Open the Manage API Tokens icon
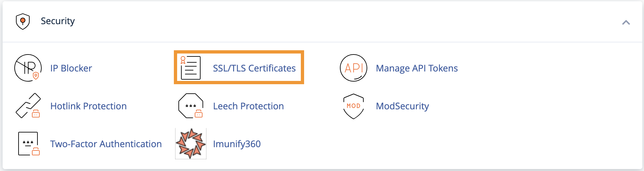Viewport: 644px width, 171px height. 354,68
